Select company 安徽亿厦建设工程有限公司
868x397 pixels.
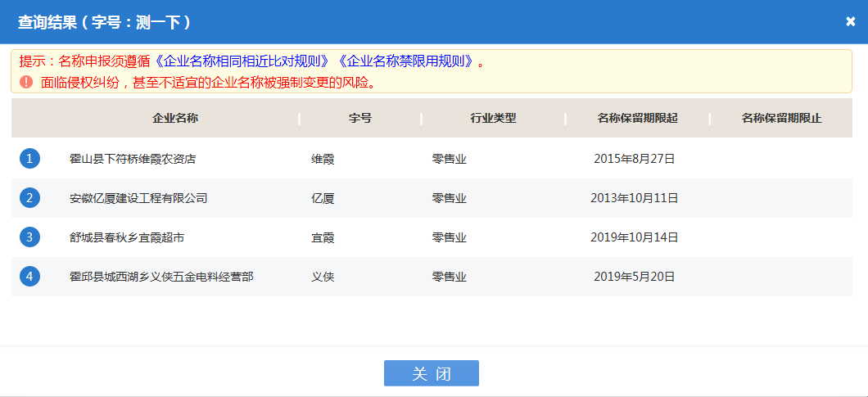[138, 198]
